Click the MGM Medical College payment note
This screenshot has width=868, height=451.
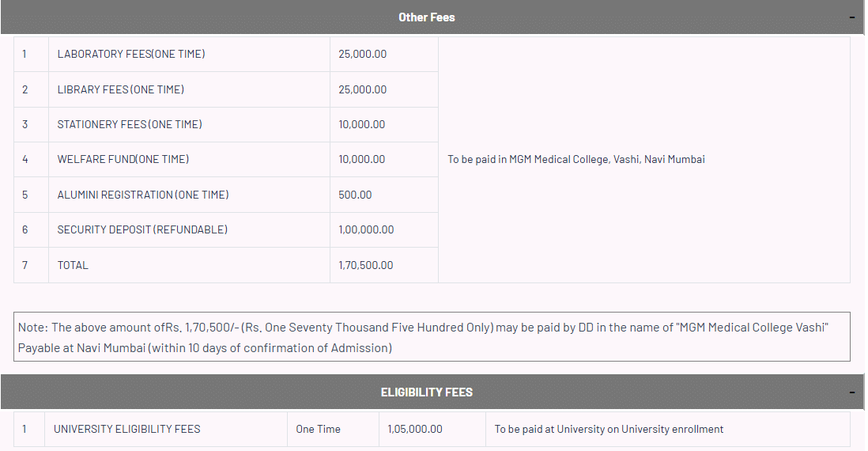click(576, 159)
